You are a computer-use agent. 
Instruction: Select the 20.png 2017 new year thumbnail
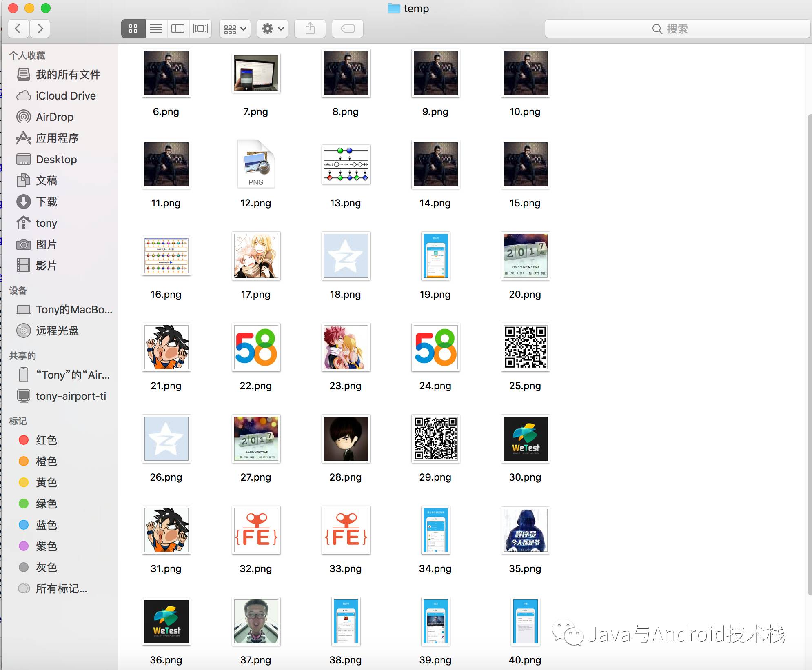tap(526, 256)
